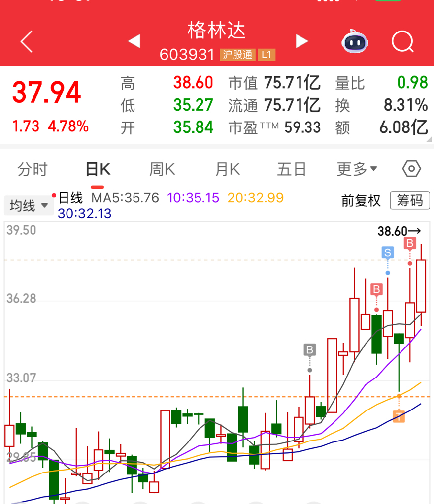434x504 pixels.
Task: Switch to 周K tab
Action: 162,169
